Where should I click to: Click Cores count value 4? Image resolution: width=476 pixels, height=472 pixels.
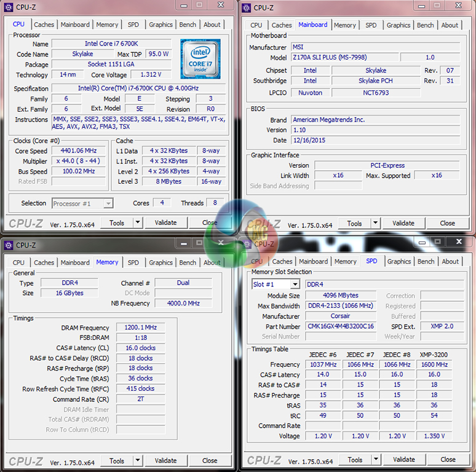162,203
